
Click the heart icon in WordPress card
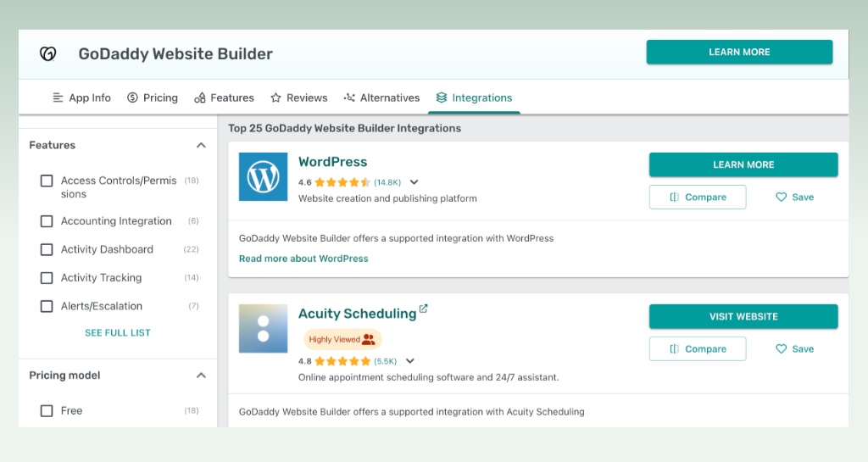pyautogui.click(x=781, y=197)
